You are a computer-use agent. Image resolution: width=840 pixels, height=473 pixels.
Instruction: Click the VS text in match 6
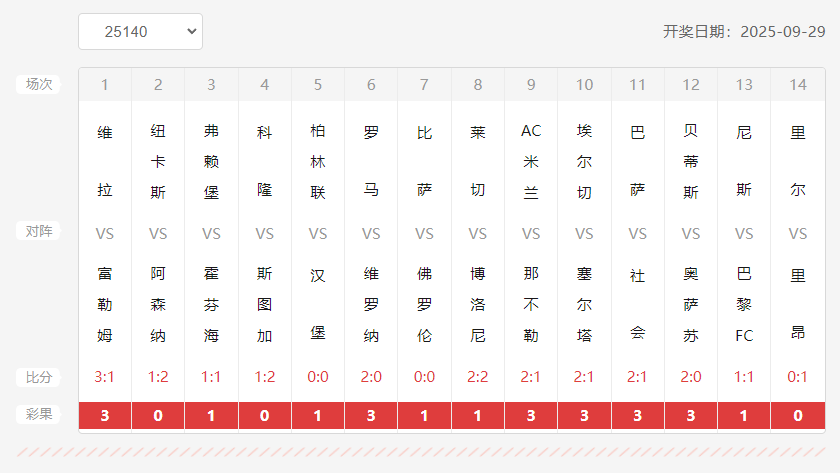click(371, 233)
